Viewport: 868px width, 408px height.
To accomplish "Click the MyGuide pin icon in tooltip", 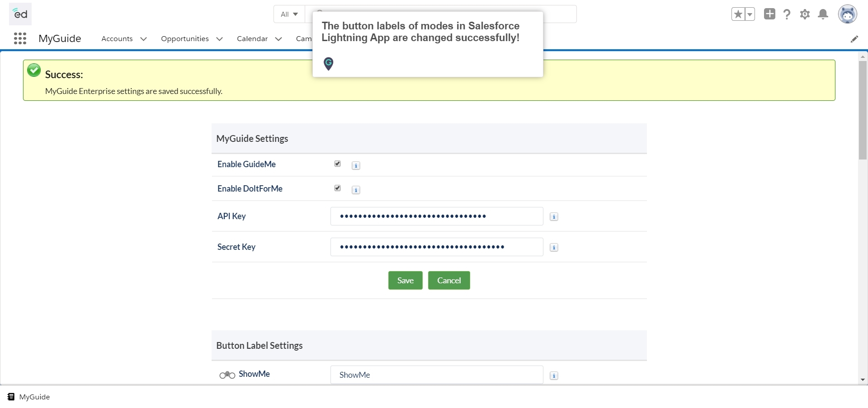I will point(329,64).
